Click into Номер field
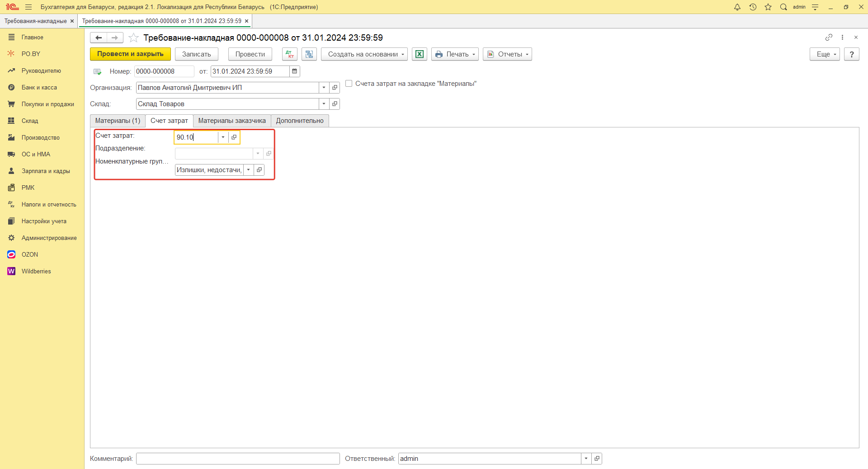This screenshot has height=469, width=868. 164,71
